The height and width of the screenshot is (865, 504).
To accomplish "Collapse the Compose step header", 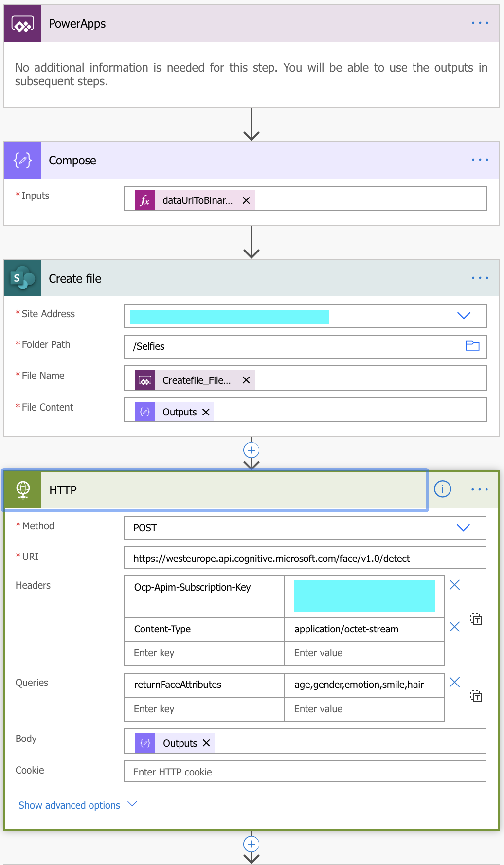I will click(252, 160).
